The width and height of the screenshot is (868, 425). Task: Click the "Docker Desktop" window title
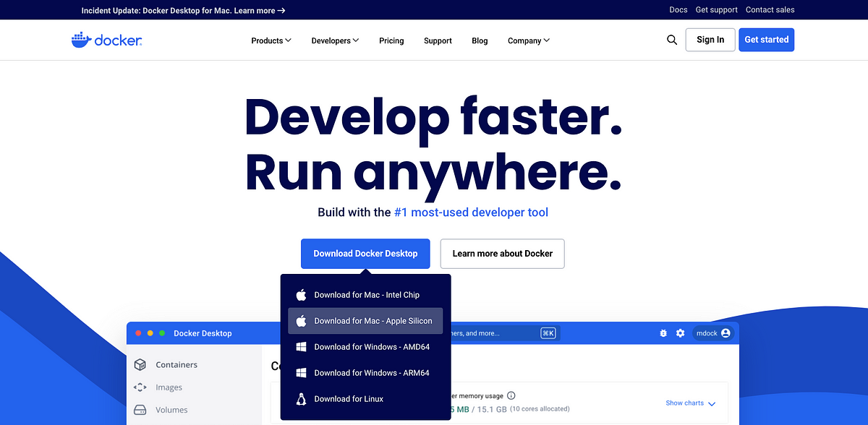click(x=203, y=333)
